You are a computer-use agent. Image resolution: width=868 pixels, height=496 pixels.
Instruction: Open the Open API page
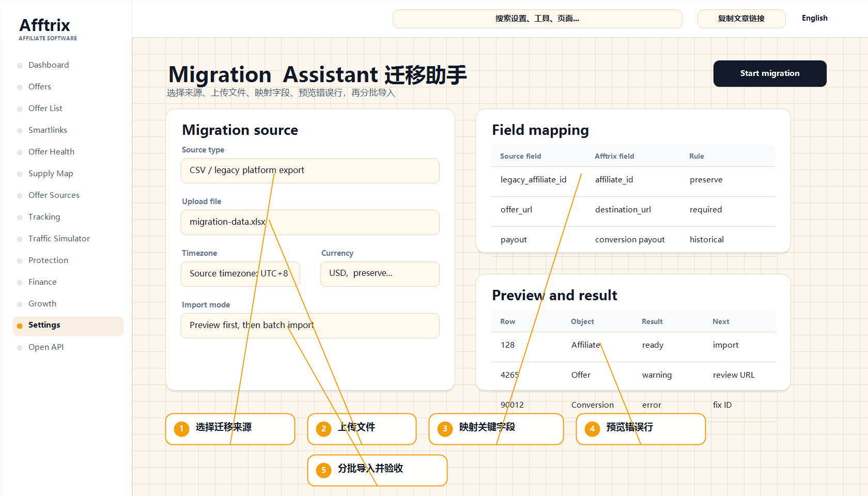[x=46, y=347]
